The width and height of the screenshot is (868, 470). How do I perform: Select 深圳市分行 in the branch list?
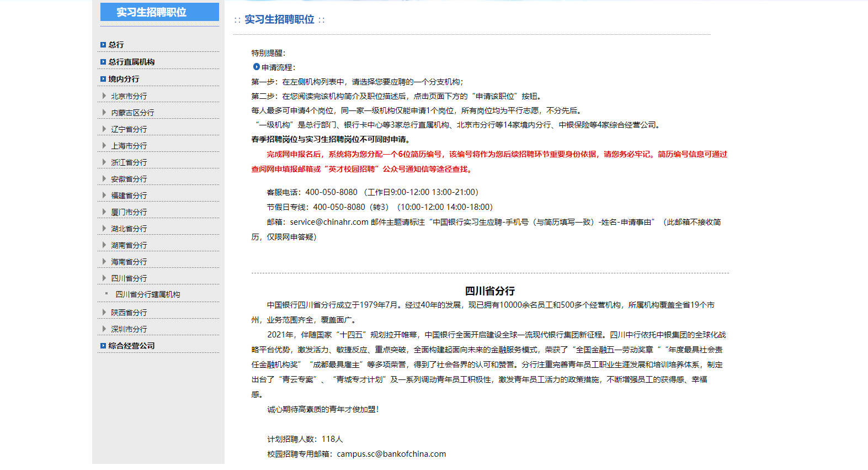click(129, 329)
